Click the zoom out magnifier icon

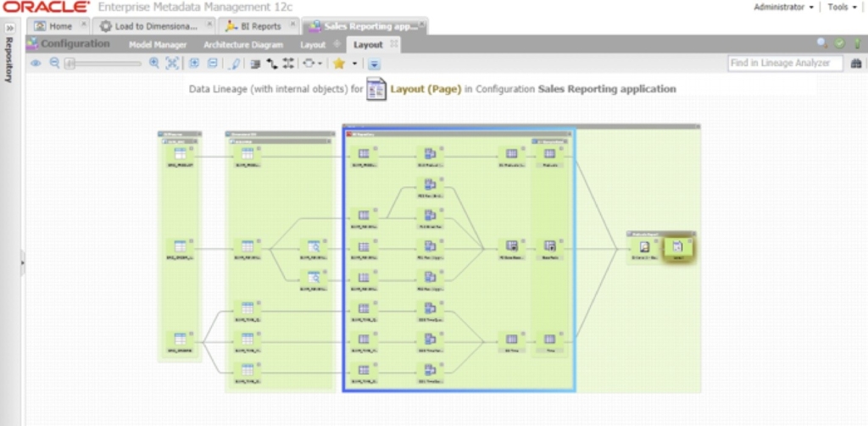pyautogui.click(x=54, y=63)
